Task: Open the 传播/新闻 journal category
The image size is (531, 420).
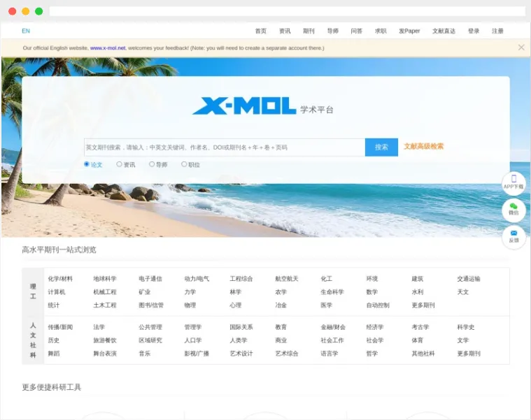Action: tap(60, 327)
